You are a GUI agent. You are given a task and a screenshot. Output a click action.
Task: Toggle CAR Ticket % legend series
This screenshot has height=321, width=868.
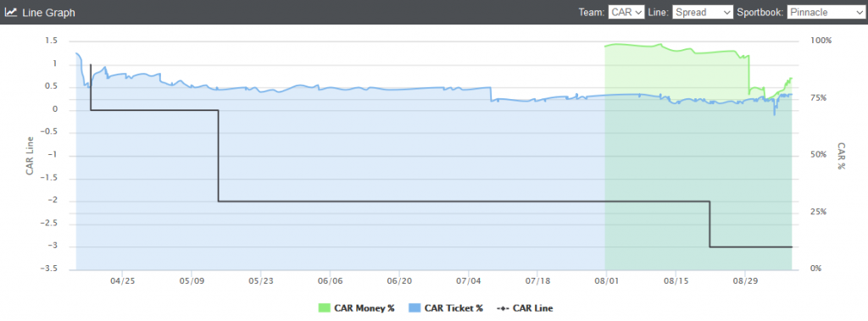(446, 308)
